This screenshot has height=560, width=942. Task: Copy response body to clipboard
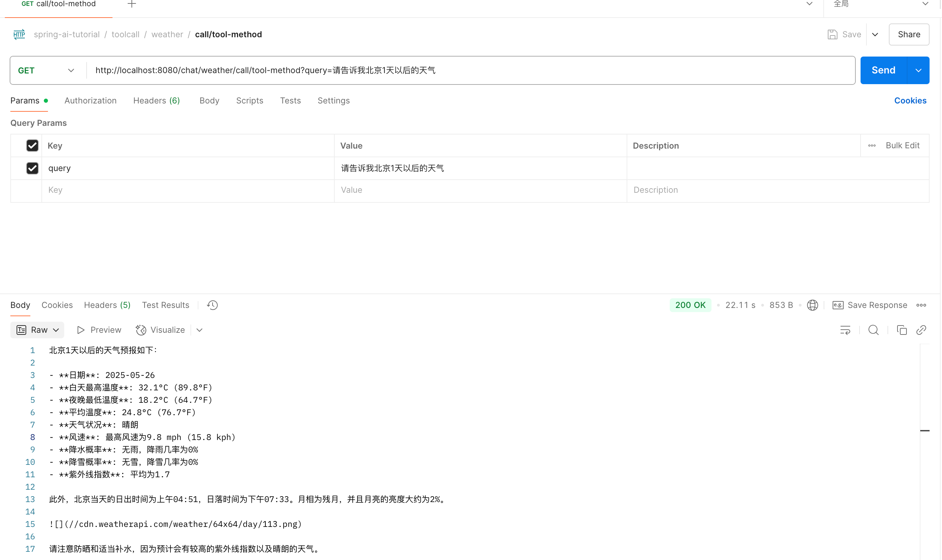[x=902, y=330]
